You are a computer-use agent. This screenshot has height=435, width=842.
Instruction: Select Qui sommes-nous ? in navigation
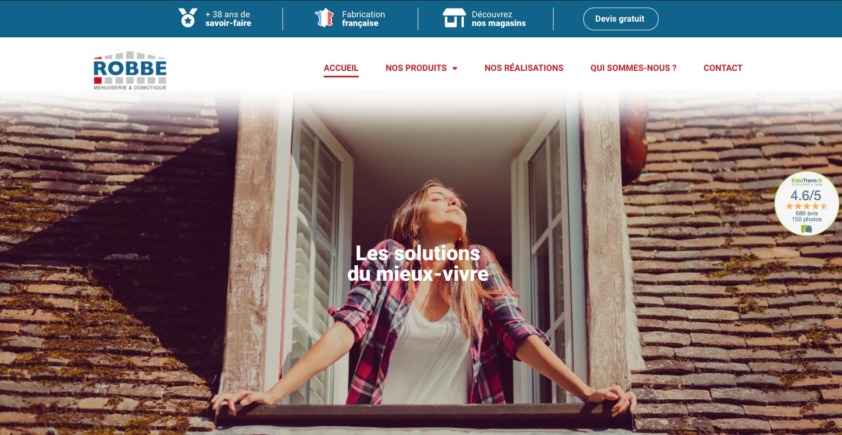click(633, 68)
